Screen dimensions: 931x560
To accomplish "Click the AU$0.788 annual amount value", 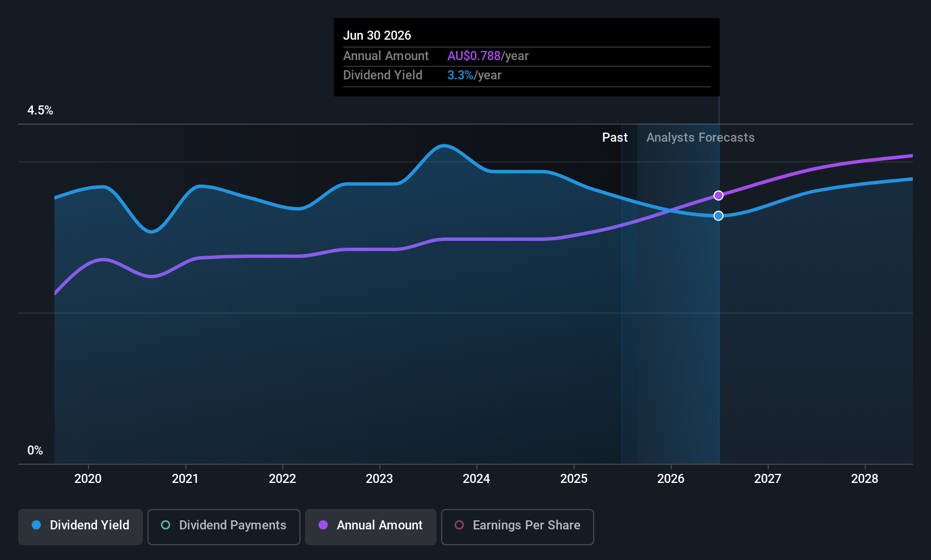I will 474,56.
